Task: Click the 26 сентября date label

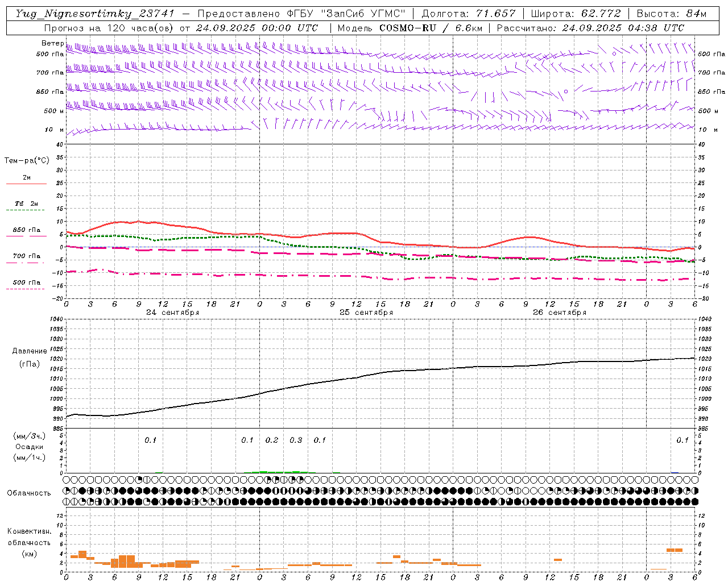Action: click(x=560, y=313)
